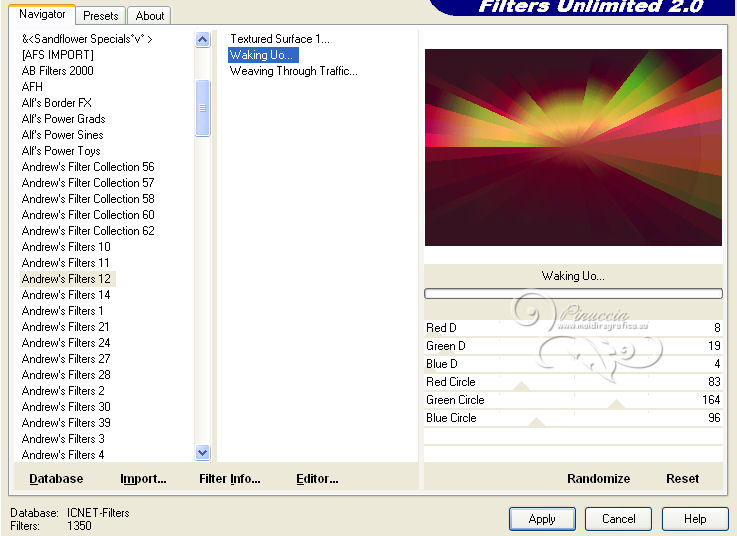Click the category list scrollbar thumb
The width and height of the screenshot is (737, 536).
(x=203, y=108)
